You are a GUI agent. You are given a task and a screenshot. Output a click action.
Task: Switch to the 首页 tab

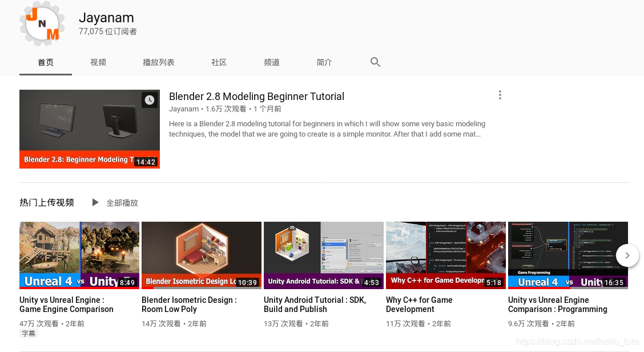(x=46, y=62)
